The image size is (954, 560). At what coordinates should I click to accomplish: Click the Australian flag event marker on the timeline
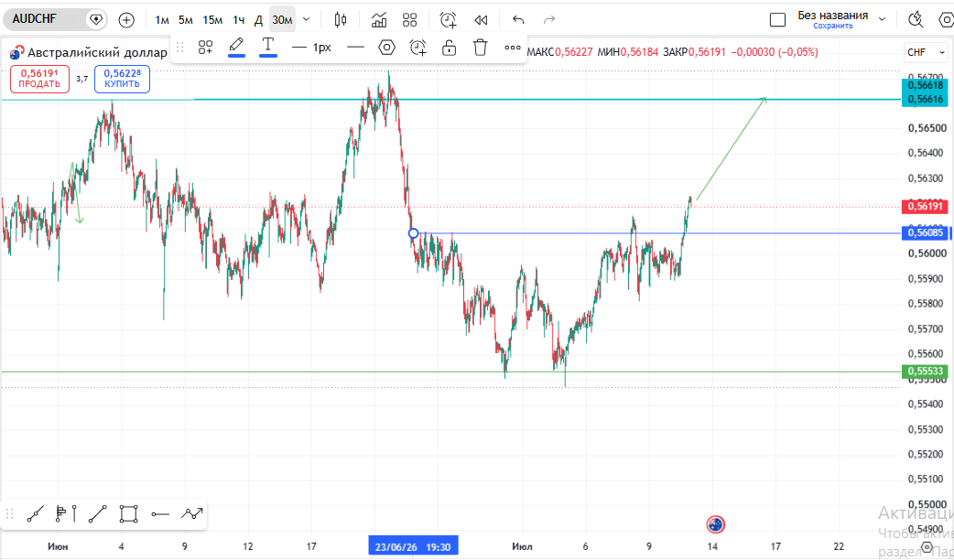(716, 523)
